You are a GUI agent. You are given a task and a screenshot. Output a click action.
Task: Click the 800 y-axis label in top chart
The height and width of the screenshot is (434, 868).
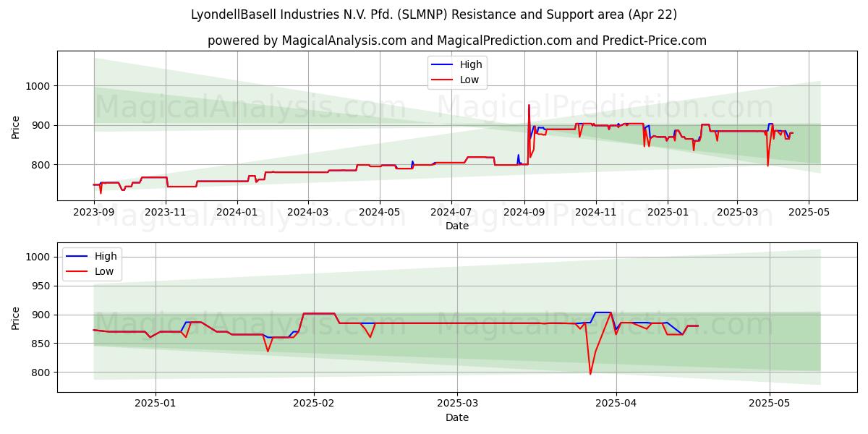coord(41,165)
